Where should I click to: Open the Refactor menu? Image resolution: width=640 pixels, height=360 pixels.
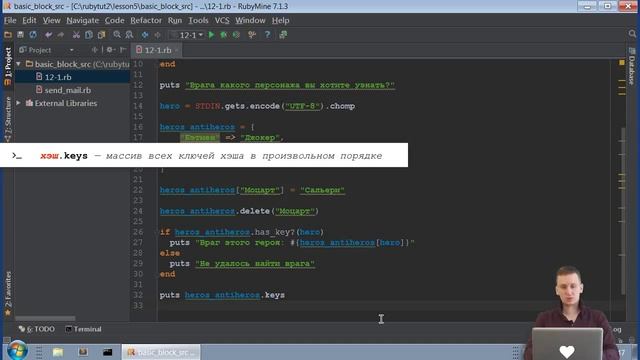[146, 20]
